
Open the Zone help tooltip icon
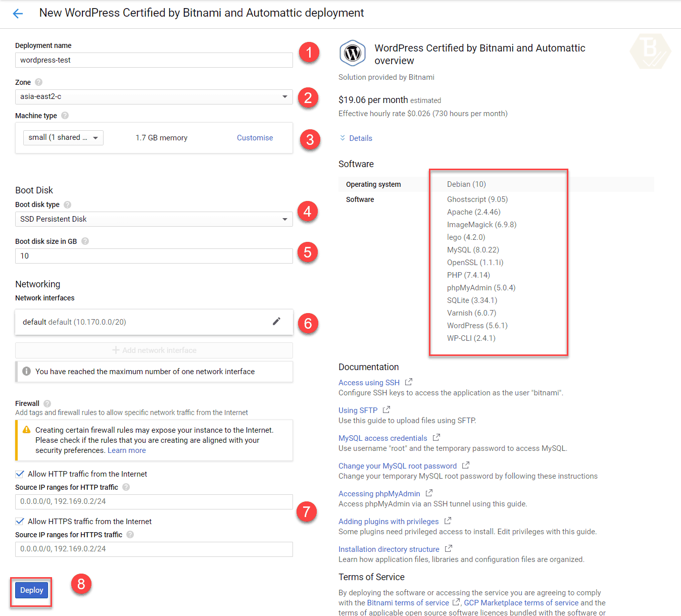click(x=38, y=82)
